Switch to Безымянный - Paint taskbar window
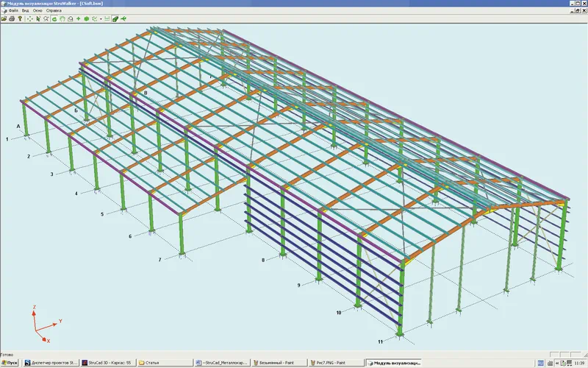 click(x=279, y=363)
